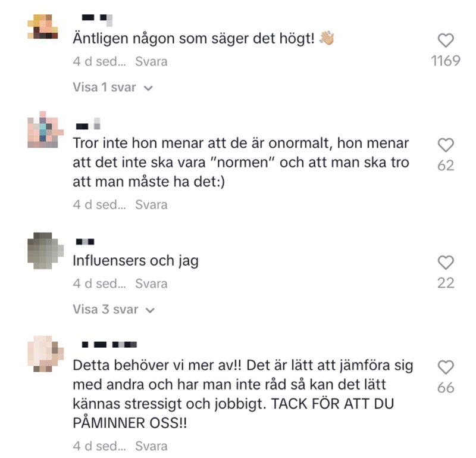Click chevron next to "Visa 3 svar"
Screen dimensions: 476x458
click(151, 310)
